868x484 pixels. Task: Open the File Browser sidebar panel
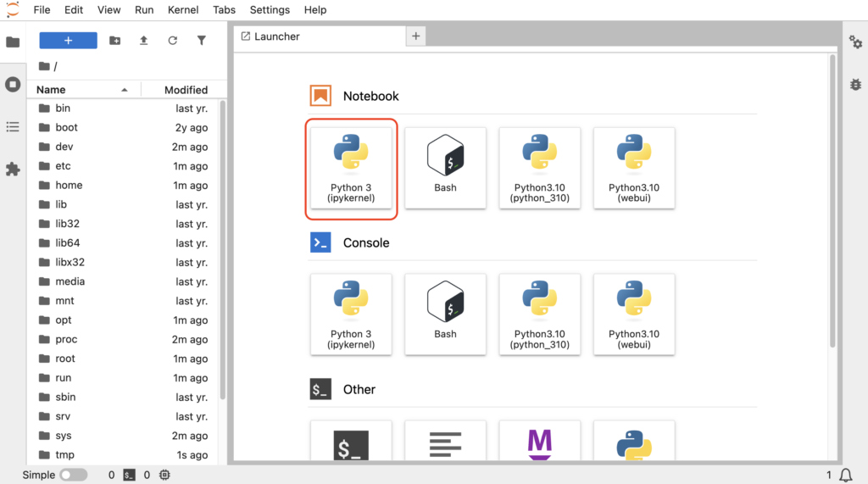click(x=13, y=42)
